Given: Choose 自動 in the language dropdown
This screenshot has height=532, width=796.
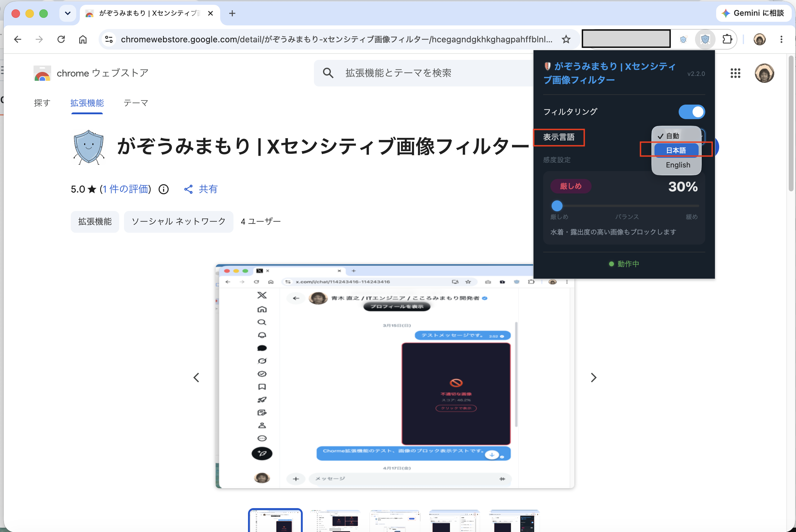Looking at the screenshot, I should pos(676,136).
